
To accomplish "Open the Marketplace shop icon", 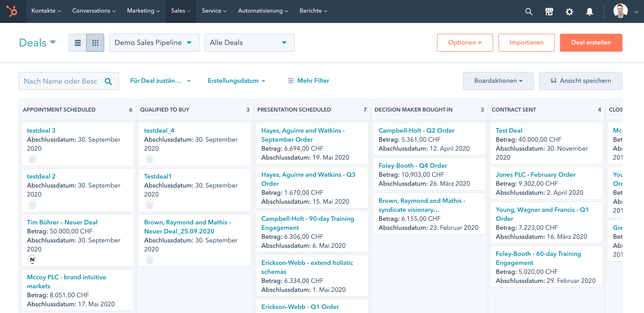I will pos(549,11).
